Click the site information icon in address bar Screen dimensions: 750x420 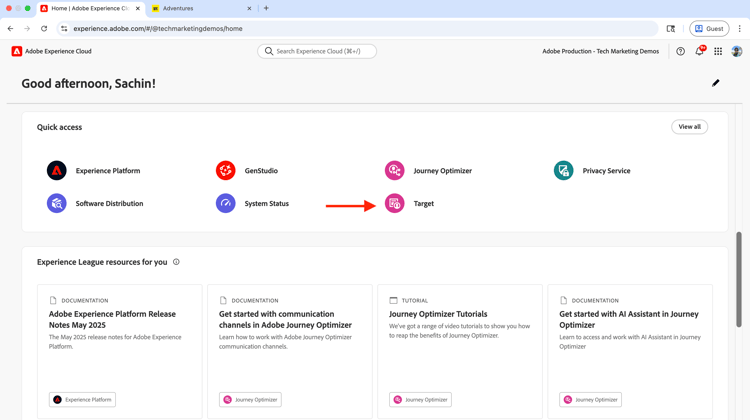[x=64, y=29]
